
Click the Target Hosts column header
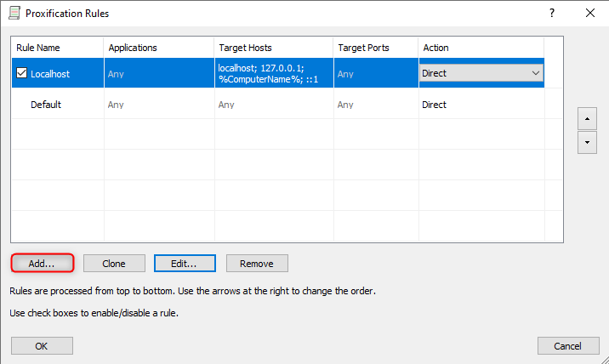pos(274,48)
